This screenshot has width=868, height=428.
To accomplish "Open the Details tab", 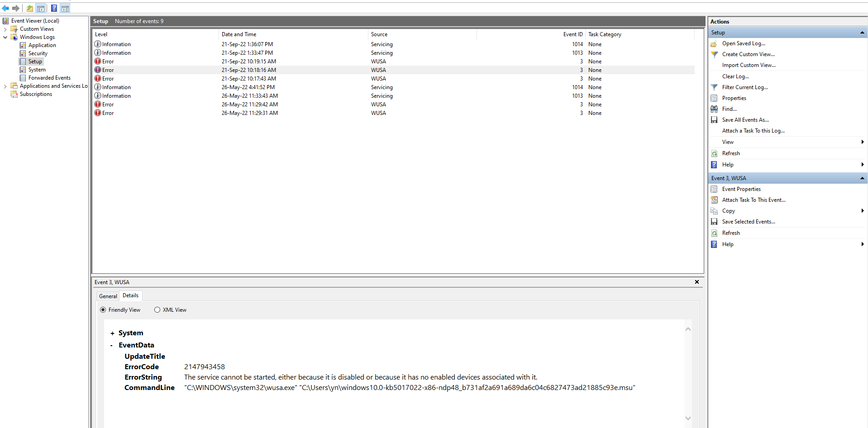I will coord(130,295).
